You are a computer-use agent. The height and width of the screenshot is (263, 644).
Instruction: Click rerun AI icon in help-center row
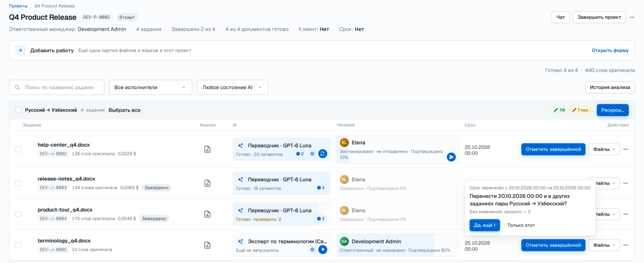(323, 154)
